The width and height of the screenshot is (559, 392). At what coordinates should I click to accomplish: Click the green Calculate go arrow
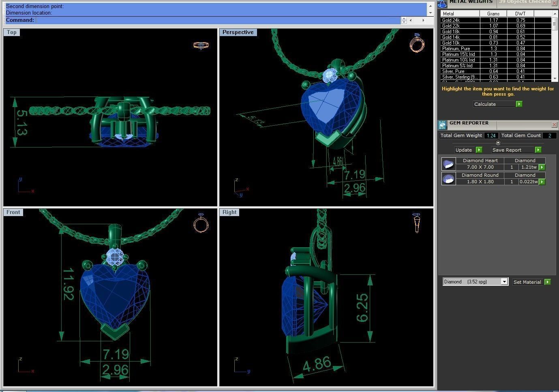[x=519, y=104]
